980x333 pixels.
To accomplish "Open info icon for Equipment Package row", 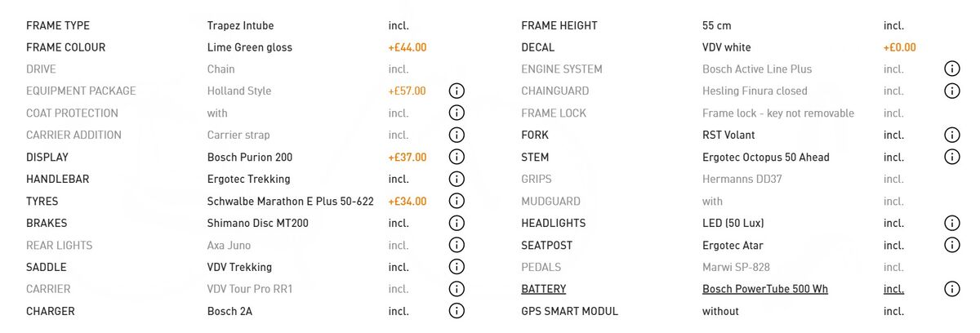I will (457, 91).
